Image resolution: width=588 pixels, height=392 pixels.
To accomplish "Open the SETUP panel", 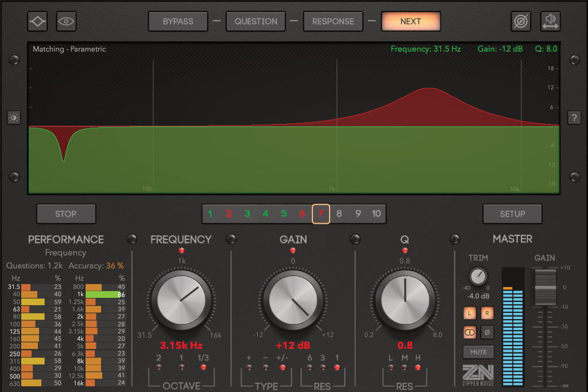I will click(x=512, y=214).
